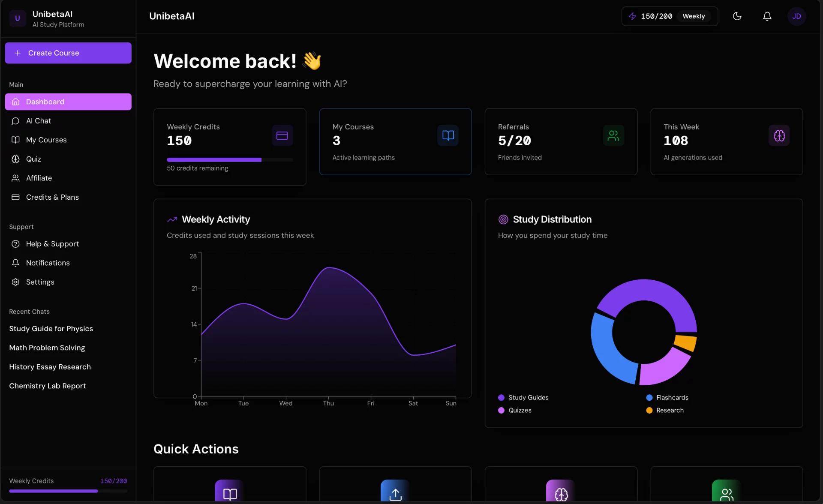
Task: Click the trending arrow icon beside Weekly Activity
Action: (x=172, y=219)
